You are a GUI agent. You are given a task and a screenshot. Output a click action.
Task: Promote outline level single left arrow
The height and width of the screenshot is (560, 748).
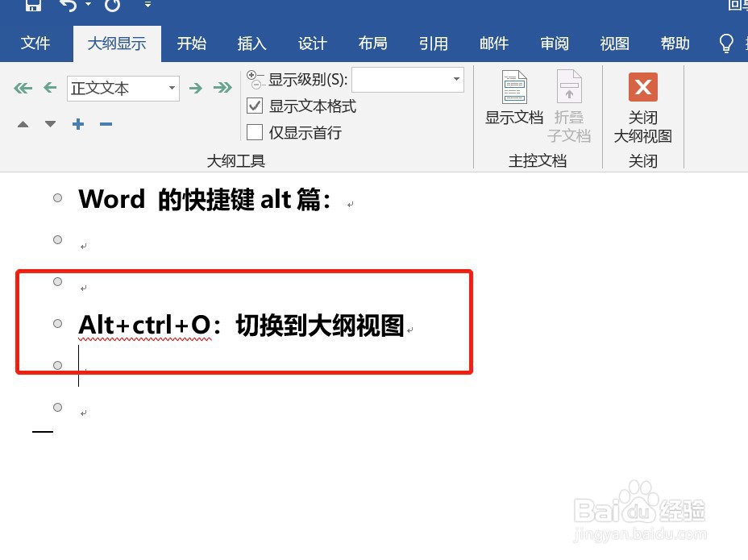(50, 88)
